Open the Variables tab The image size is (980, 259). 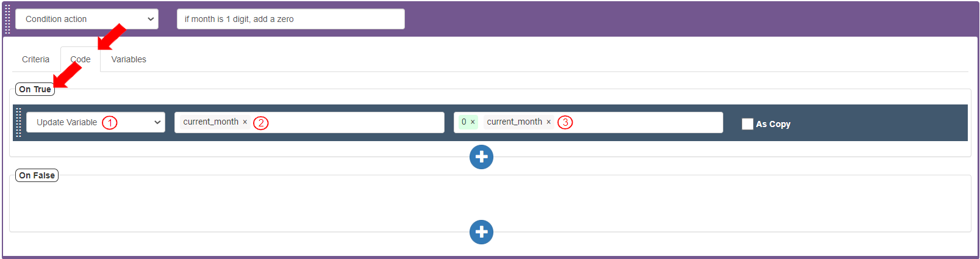(x=129, y=59)
